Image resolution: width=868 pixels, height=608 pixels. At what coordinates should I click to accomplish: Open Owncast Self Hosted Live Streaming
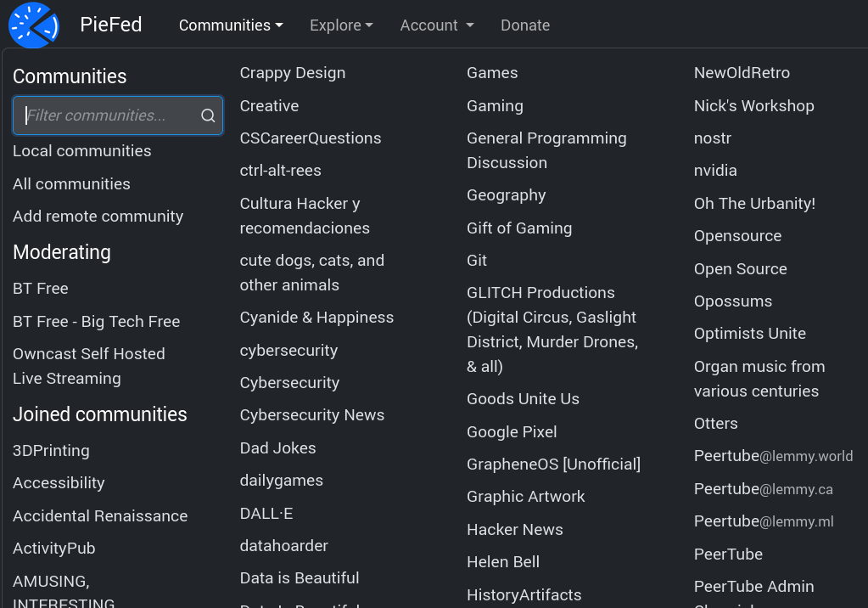(x=88, y=366)
